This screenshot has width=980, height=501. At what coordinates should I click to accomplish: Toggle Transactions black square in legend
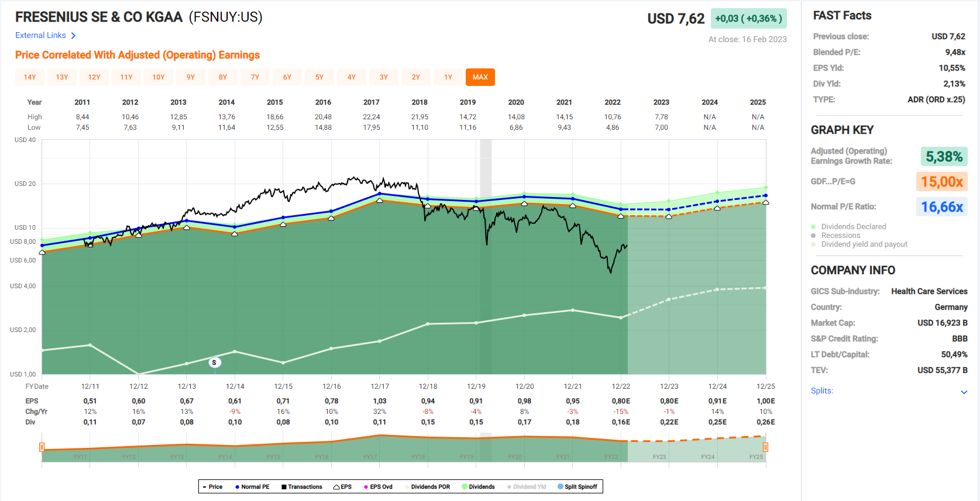[x=284, y=487]
